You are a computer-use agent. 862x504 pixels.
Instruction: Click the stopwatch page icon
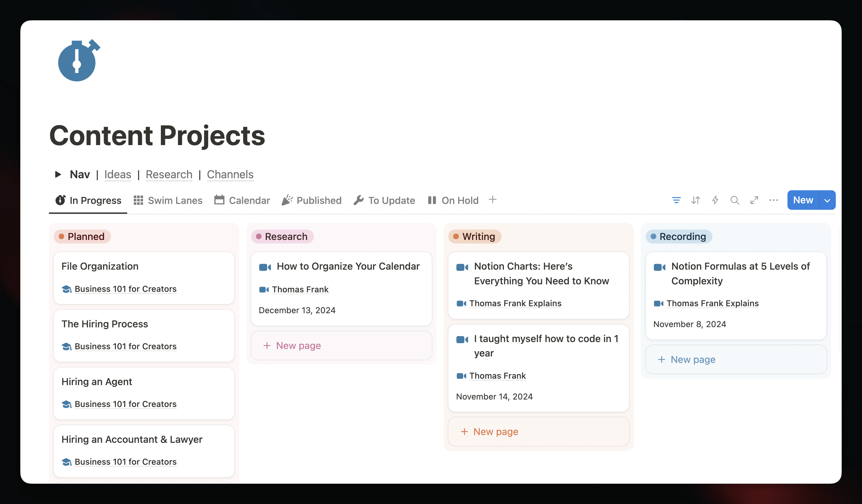pos(79,60)
